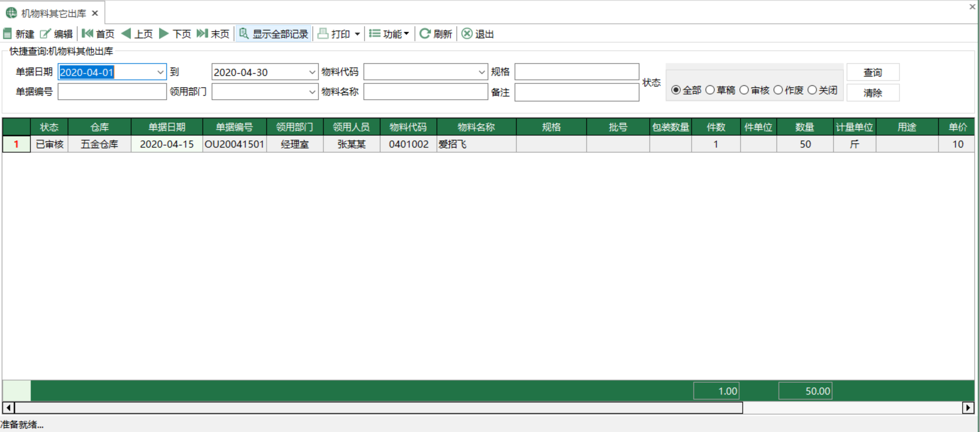
Task: Click the 0401002 material code cell
Action: tap(409, 144)
